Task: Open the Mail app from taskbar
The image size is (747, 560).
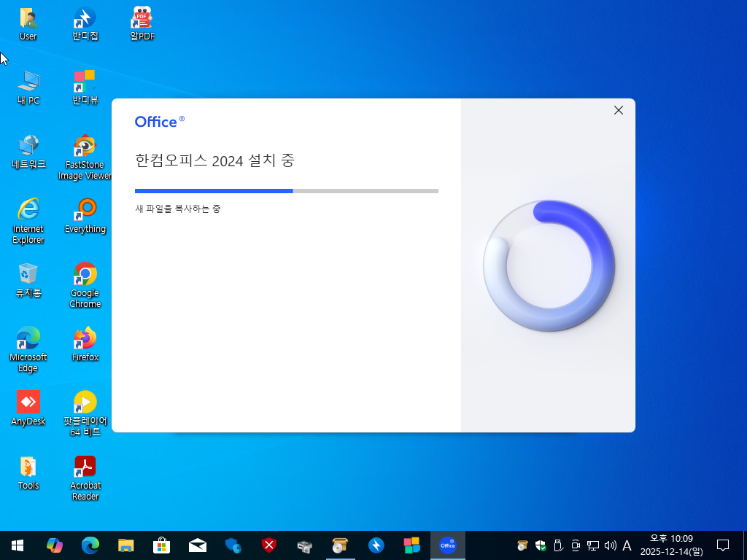Action: click(197, 545)
